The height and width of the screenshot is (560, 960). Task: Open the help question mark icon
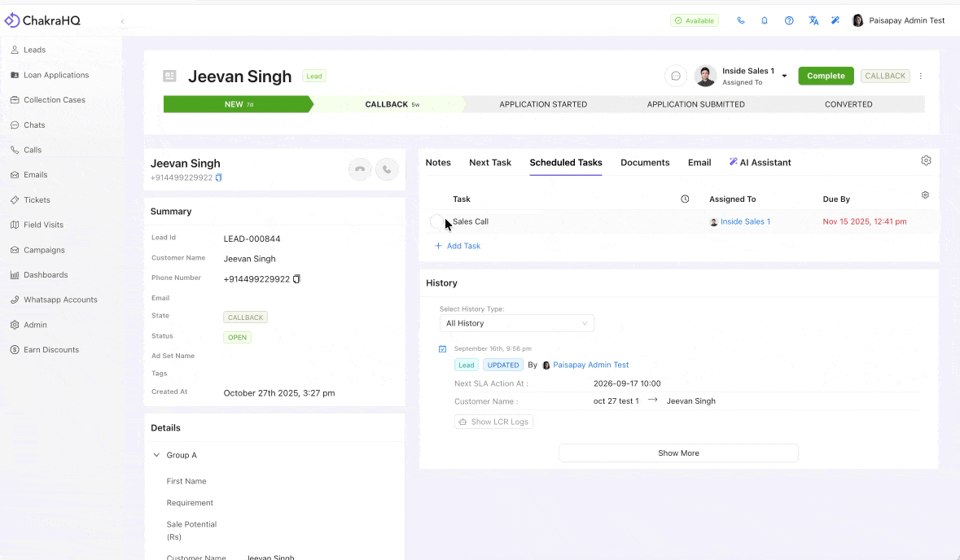tap(789, 20)
